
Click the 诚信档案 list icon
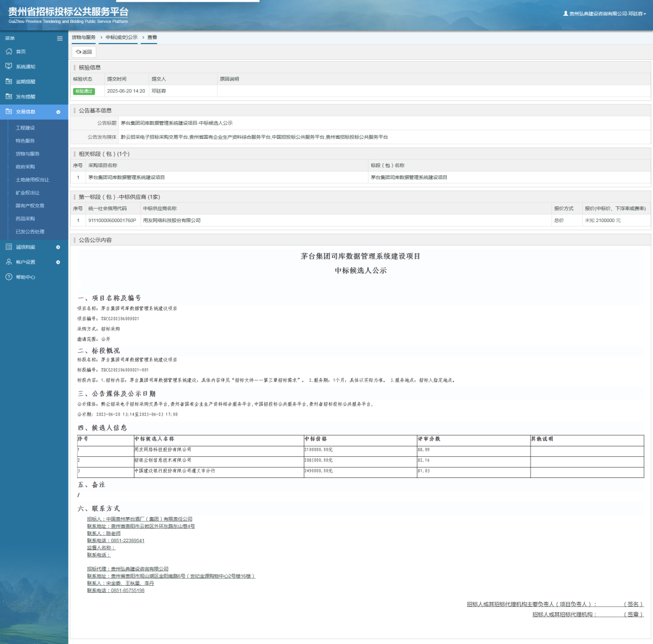9,247
